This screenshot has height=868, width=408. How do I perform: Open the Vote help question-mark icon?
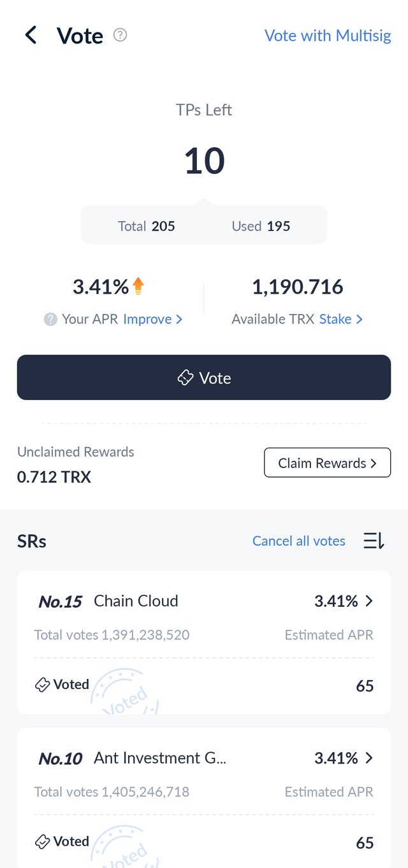[x=120, y=35]
